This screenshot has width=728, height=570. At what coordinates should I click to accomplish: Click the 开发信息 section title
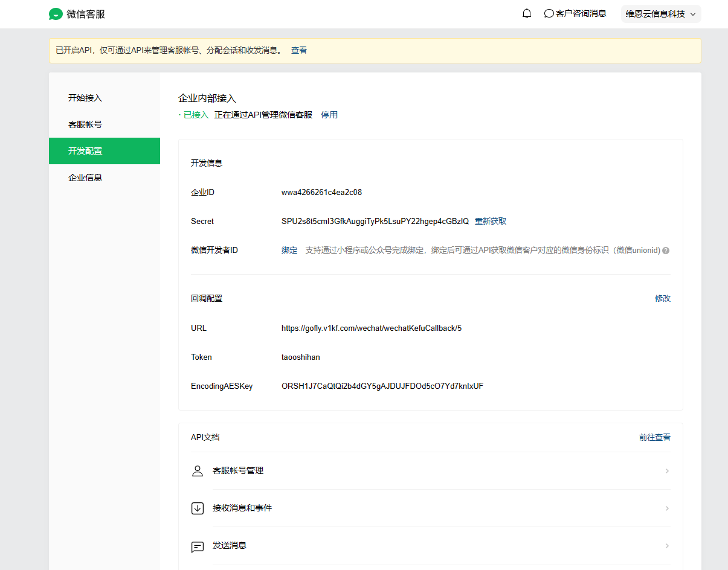pyautogui.click(x=207, y=163)
